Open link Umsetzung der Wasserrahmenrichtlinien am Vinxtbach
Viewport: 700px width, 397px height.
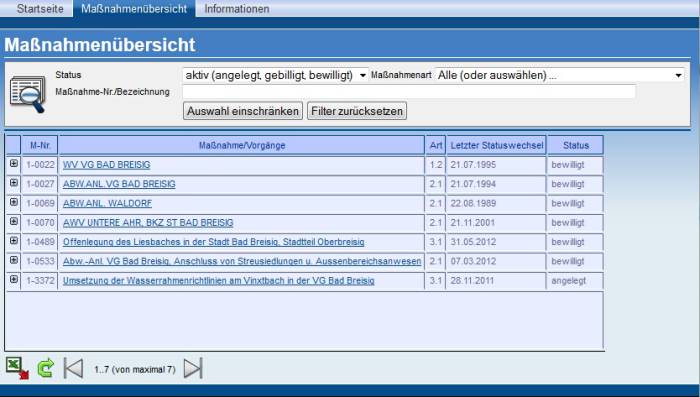coord(218,280)
